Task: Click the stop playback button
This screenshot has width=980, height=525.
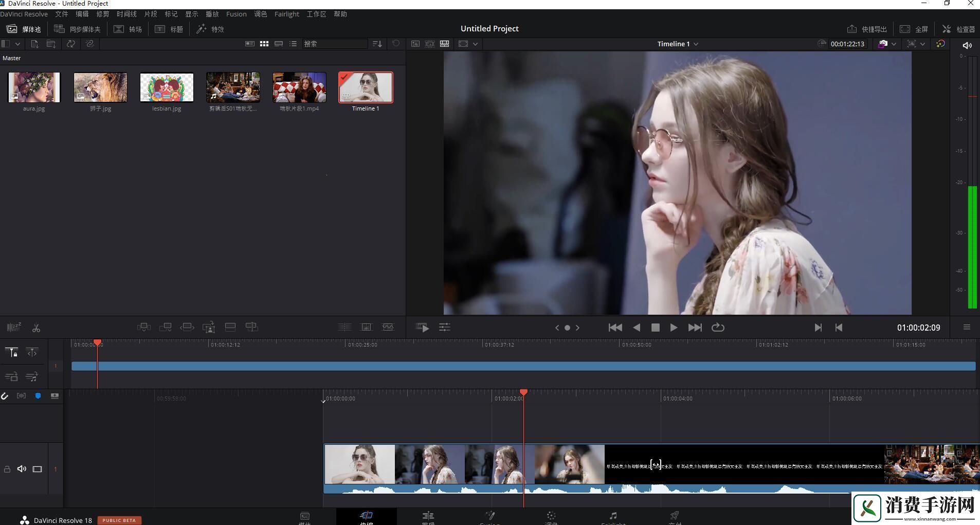Action: 655,328
